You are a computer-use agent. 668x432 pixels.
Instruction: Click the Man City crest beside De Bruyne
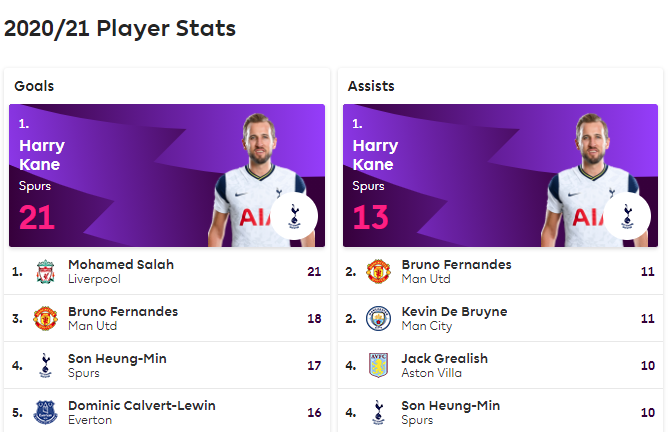tap(378, 318)
